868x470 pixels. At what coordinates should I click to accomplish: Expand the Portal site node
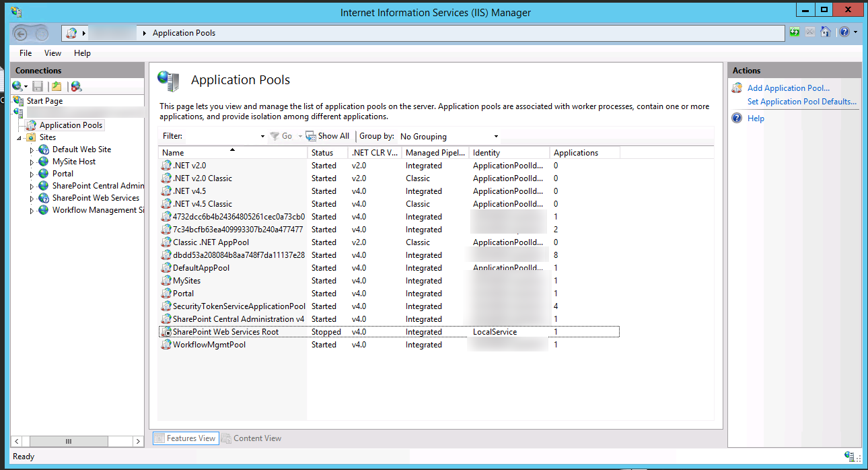point(32,173)
